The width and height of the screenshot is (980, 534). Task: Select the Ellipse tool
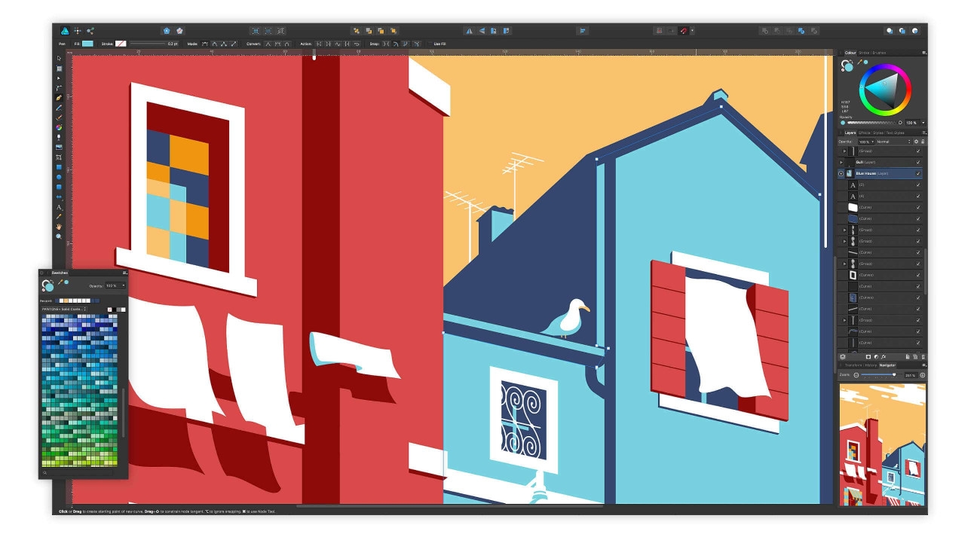tap(60, 176)
